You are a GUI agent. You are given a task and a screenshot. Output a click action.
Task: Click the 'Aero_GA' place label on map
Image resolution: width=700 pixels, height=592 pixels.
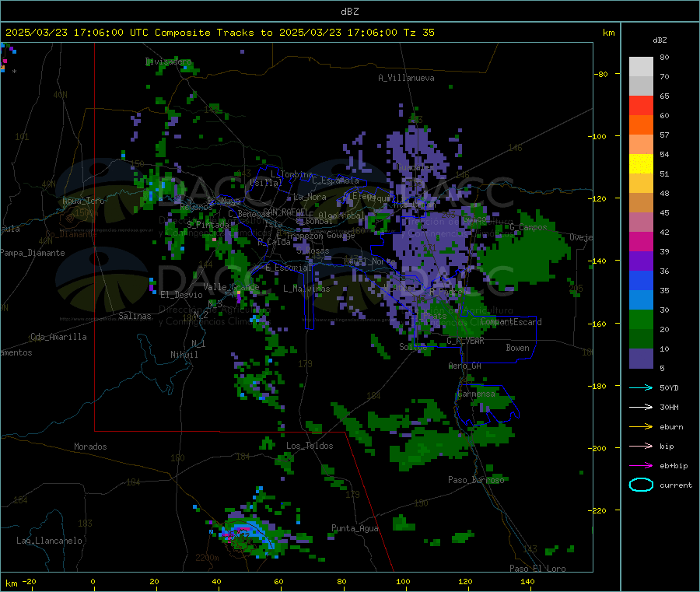pyautogui.click(x=464, y=366)
